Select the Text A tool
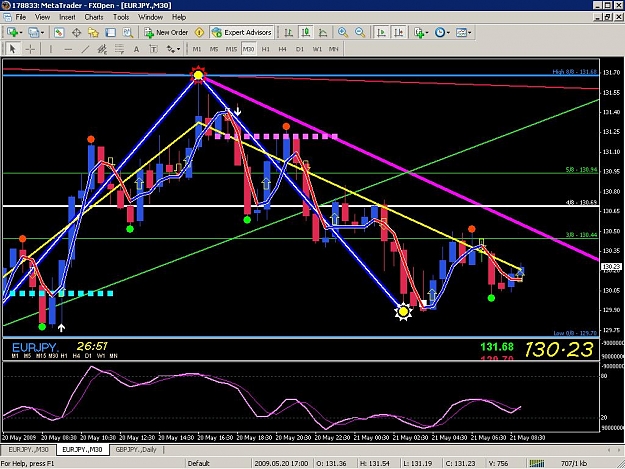The height and width of the screenshot is (469, 625). [x=136, y=49]
